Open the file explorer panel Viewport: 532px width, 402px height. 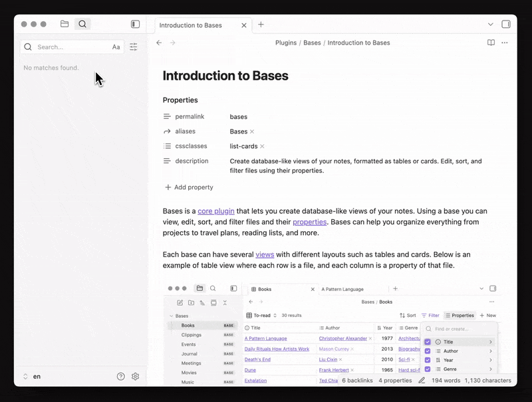(65, 24)
